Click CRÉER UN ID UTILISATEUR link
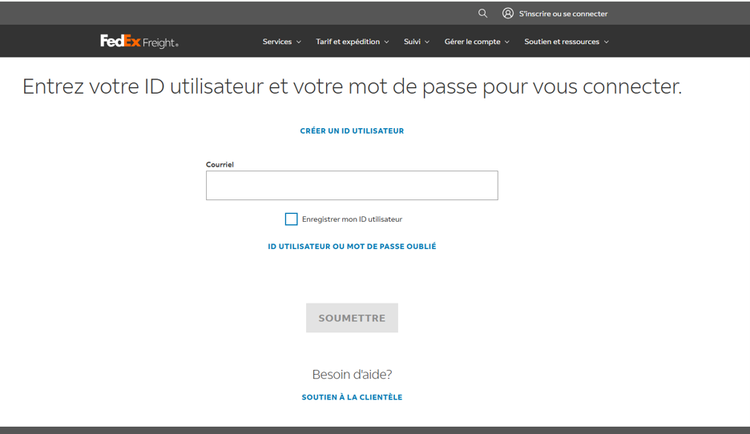Image resolution: width=750 pixels, height=434 pixels. coord(352,131)
